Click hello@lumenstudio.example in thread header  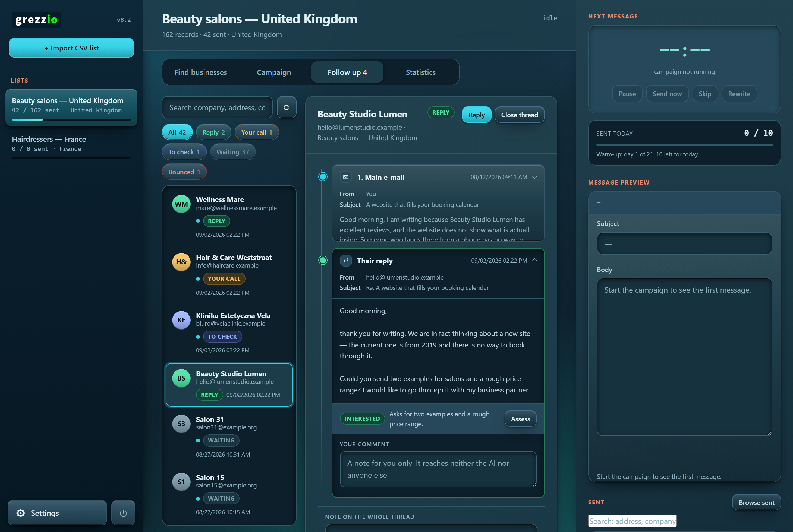pyautogui.click(x=360, y=127)
